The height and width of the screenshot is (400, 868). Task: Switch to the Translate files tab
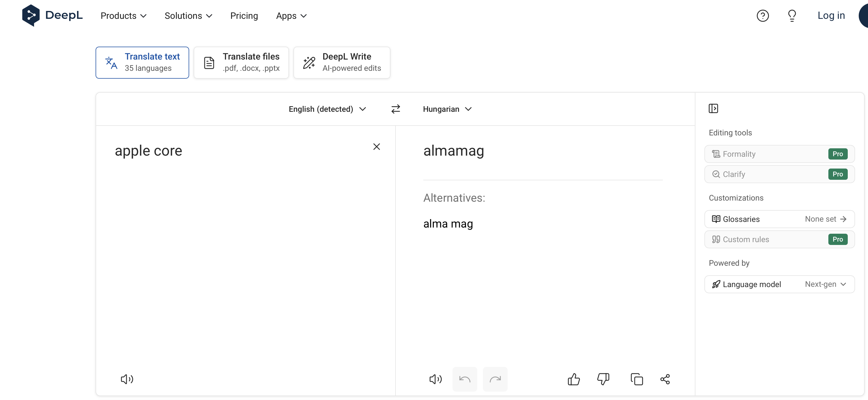(x=241, y=63)
